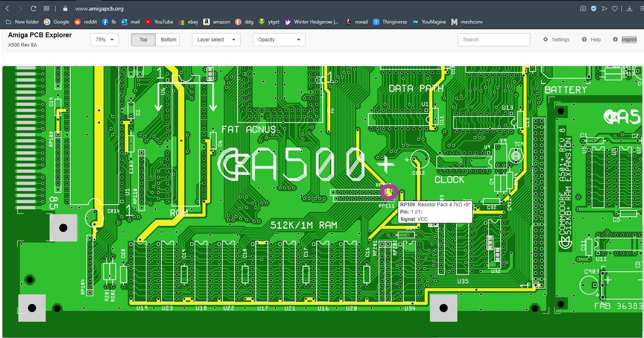
Task: Open the ad blocker shield icon
Action: (x=593, y=9)
